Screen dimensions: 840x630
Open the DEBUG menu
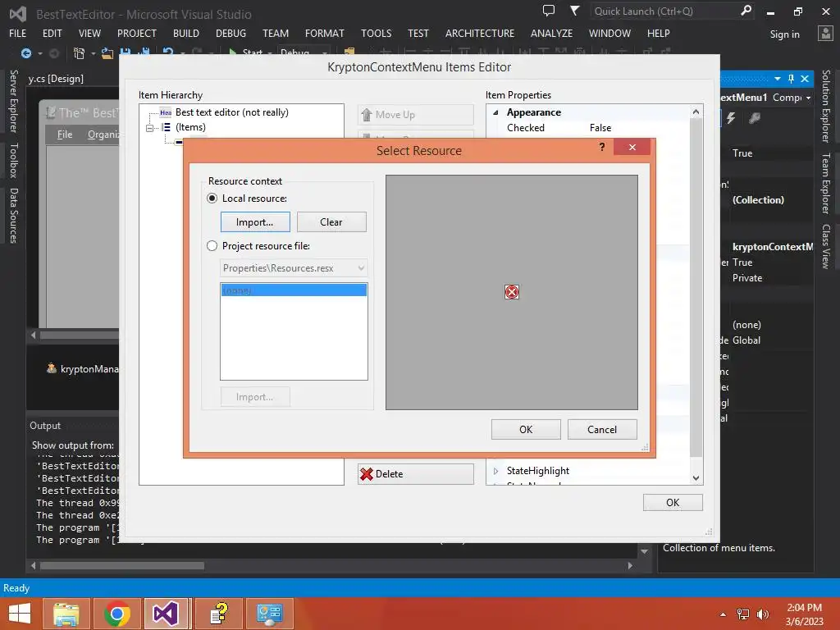click(231, 33)
